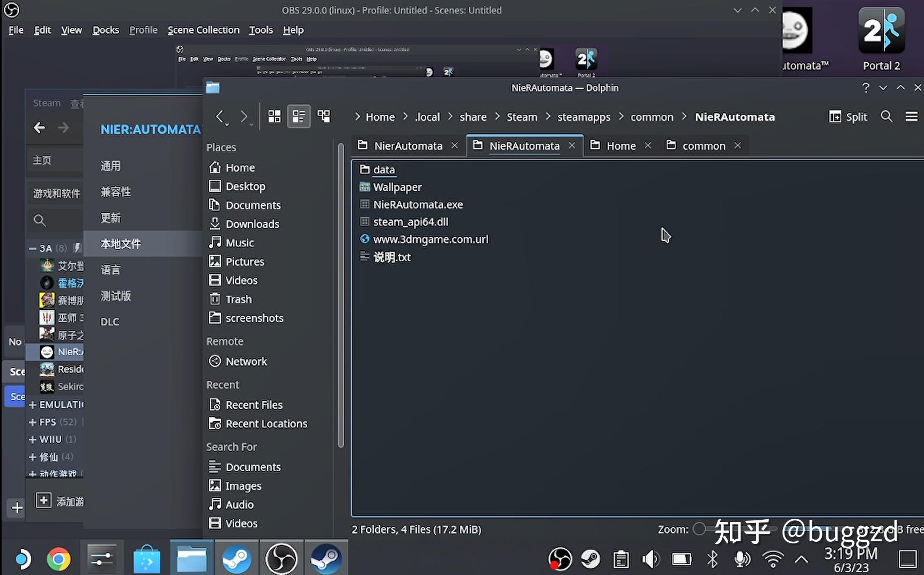Open Discover store from taskbar
The width and height of the screenshot is (924, 575).
tap(146, 559)
